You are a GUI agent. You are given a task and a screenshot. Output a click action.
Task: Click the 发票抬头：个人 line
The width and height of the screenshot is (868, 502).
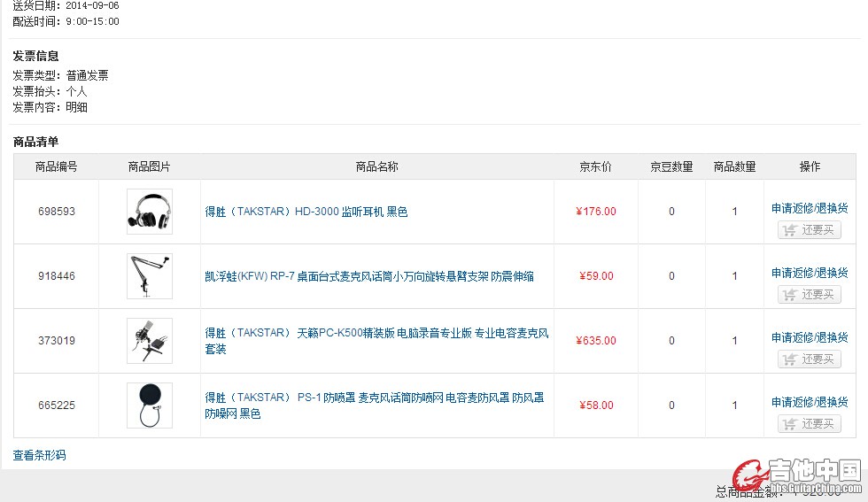click(50, 91)
